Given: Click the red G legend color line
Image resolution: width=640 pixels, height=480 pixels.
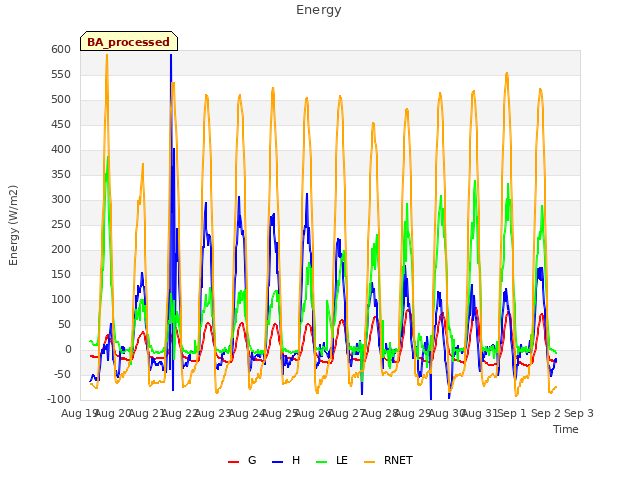Looking at the screenshot, I should (233, 462).
